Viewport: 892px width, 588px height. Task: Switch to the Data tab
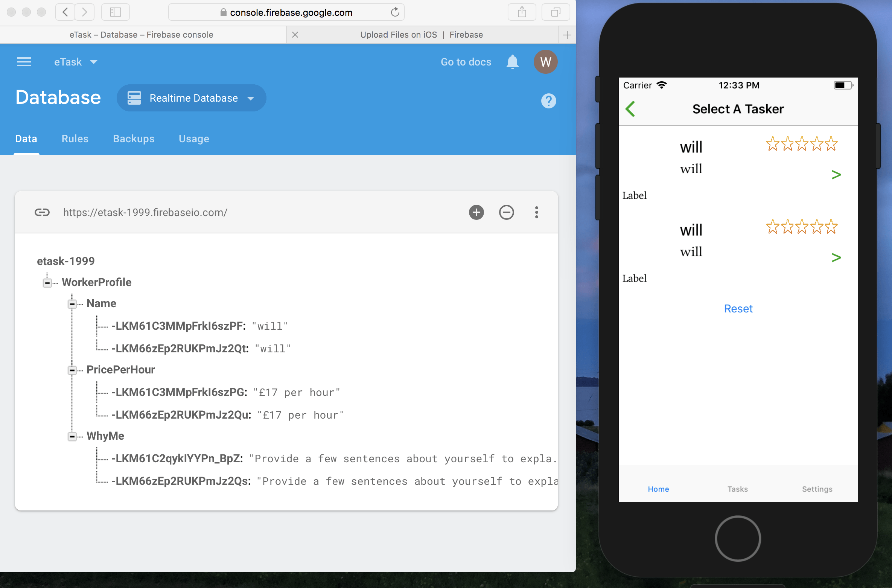(x=26, y=139)
